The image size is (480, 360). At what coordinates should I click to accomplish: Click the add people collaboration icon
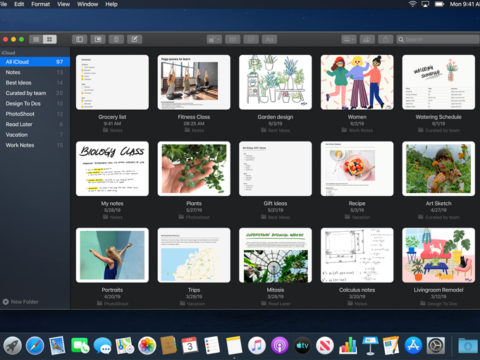click(367, 39)
